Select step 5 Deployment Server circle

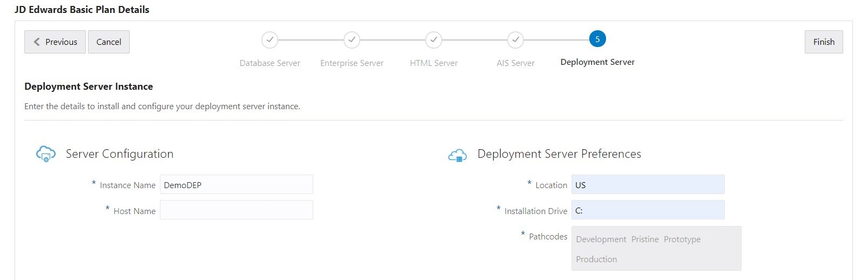coord(597,39)
